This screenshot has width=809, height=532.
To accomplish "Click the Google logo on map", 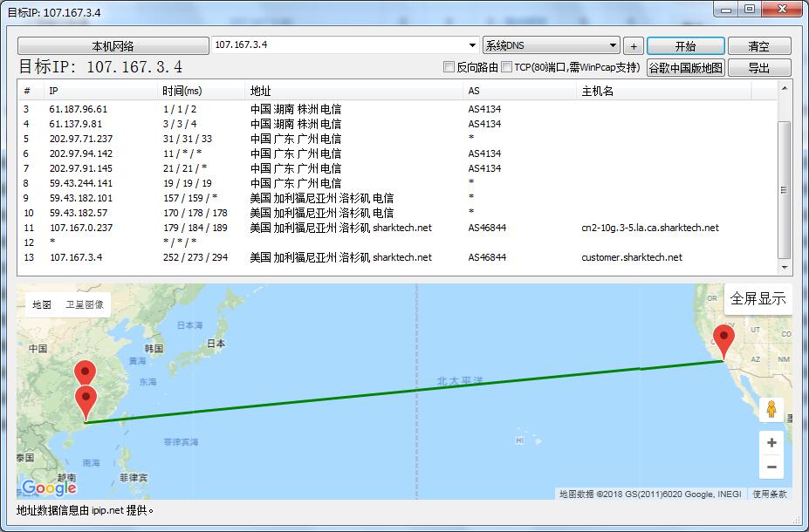I will 49,488.
